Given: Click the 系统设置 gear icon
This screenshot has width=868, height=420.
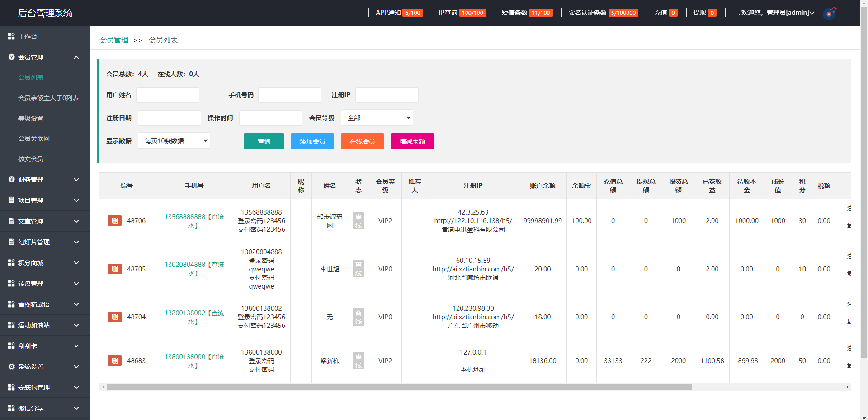Looking at the screenshot, I should [11, 367].
